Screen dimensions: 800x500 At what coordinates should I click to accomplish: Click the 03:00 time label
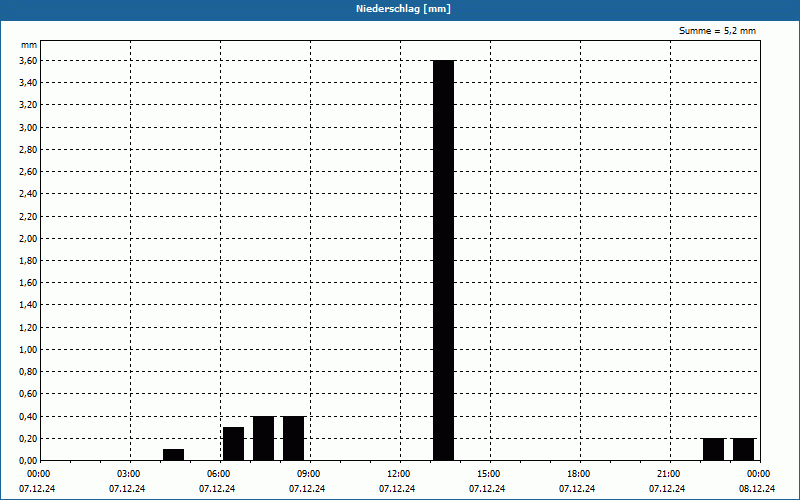[x=130, y=474]
